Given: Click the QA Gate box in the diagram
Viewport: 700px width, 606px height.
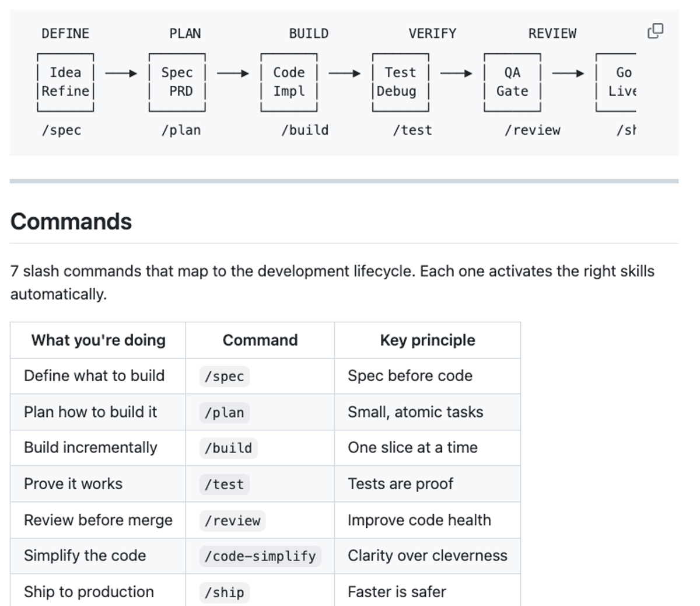Looking at the screenshot, I should pos(511,82).
